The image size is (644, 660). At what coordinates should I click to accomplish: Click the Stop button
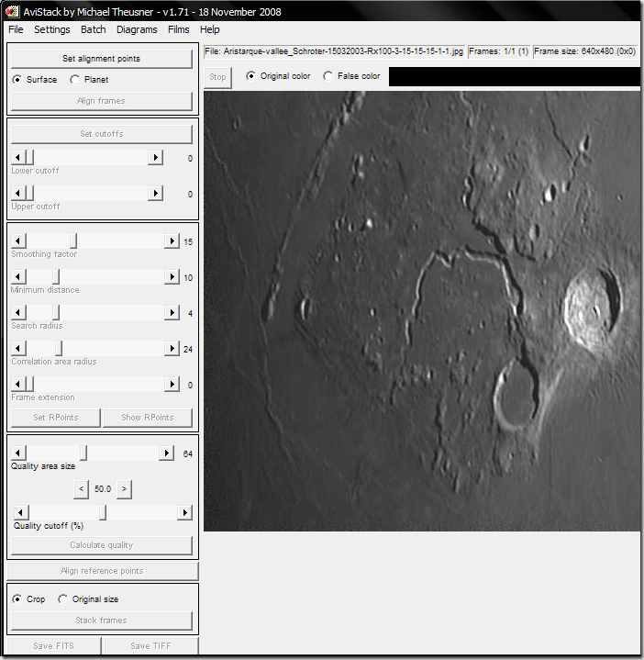tap(217, 77)
